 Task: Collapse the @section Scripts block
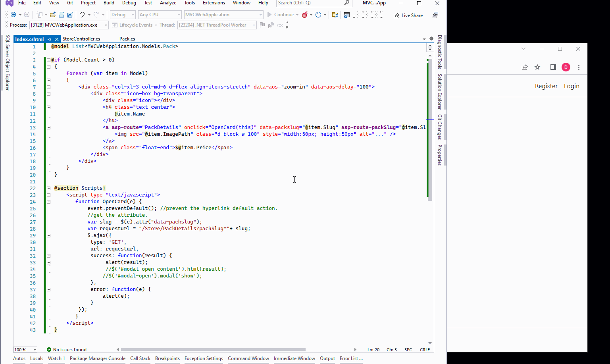pos(48,188)
